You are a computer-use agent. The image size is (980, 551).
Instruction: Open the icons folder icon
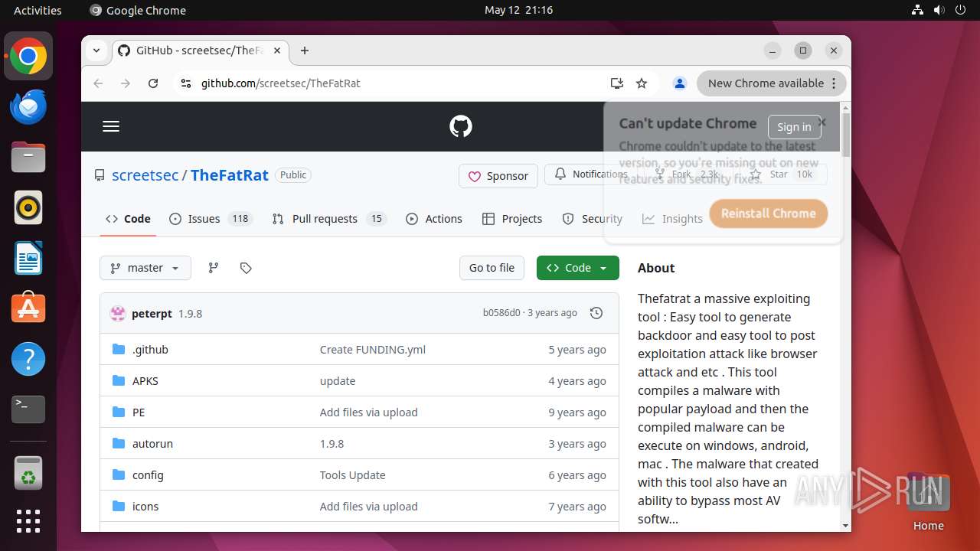[x=119, y=507]
